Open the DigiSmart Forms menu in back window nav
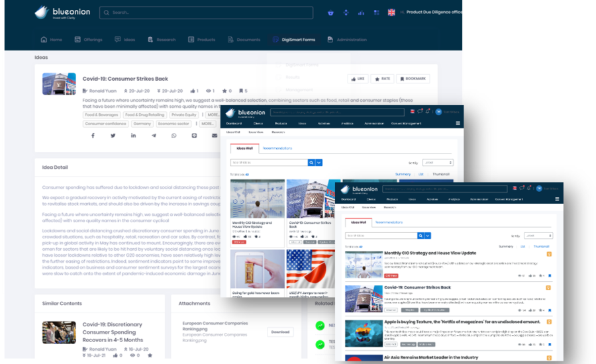 pos(294,40)
